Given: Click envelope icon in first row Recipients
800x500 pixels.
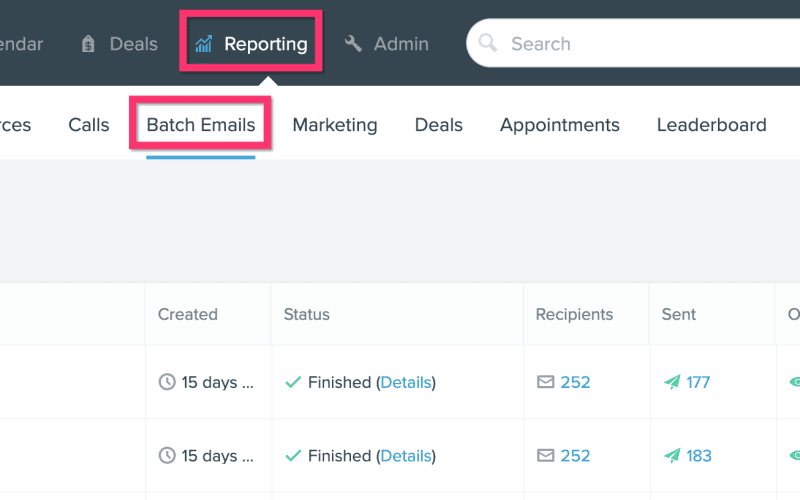Looking at the screenshot, I should pyautogui.click(x=545, y=382).
